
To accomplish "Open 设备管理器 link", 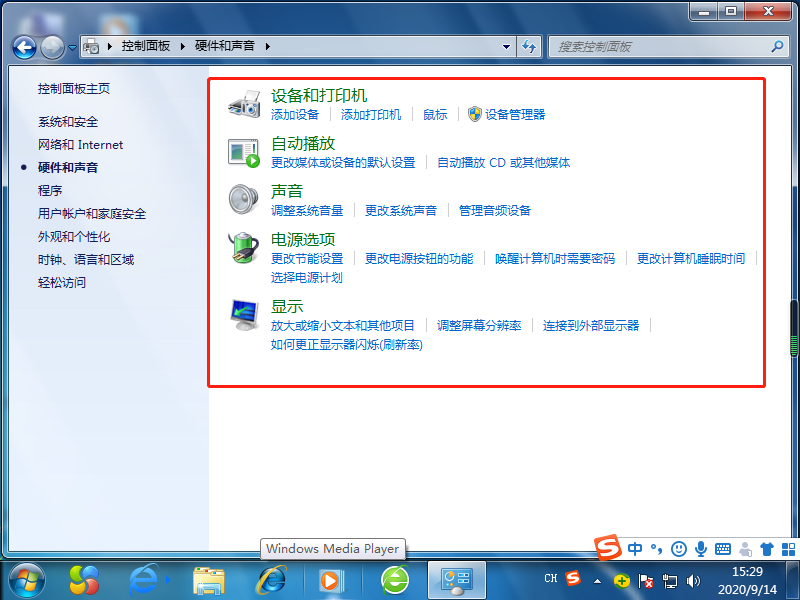I will (515, 115).
